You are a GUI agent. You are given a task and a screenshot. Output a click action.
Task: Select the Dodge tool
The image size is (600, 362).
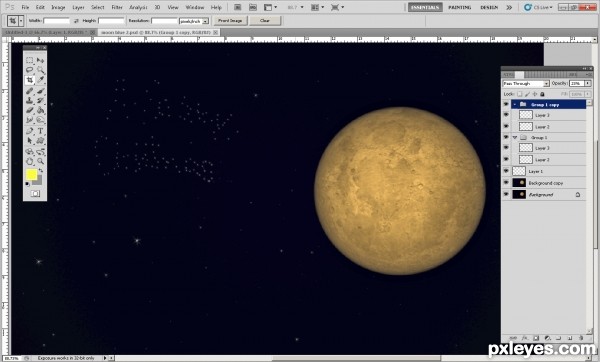(x=41, y=120)
